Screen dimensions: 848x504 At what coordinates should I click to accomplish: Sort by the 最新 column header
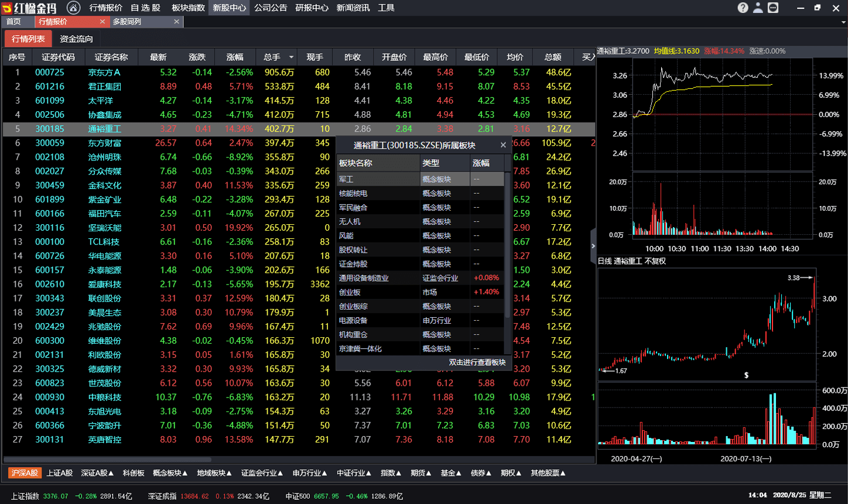(x=158, y=57)
